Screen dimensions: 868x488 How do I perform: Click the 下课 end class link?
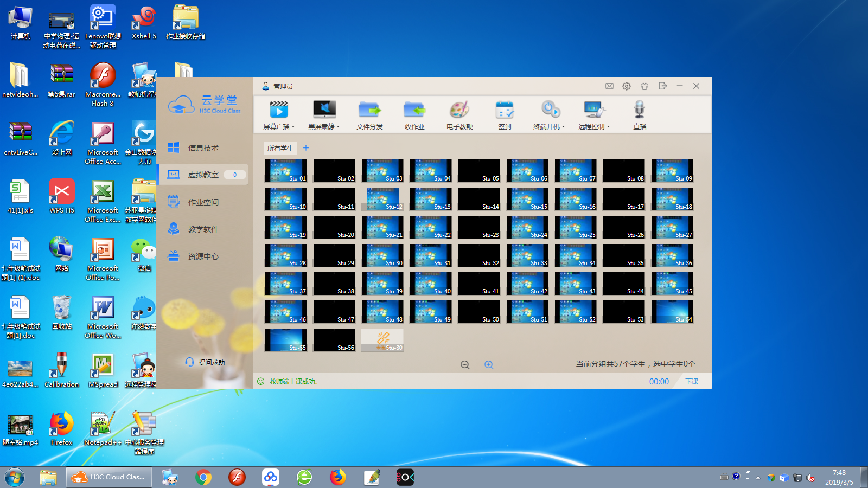coord(692,382)
